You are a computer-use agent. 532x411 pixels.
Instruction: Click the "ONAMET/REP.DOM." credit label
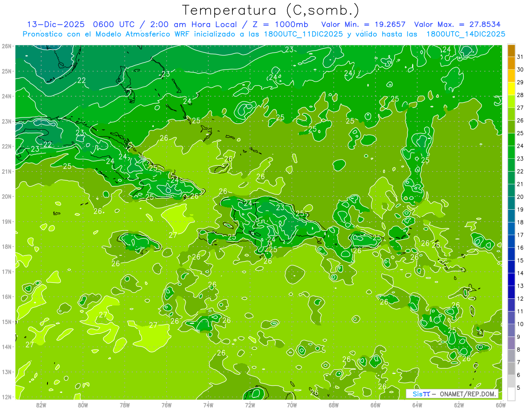click(467, 394)
